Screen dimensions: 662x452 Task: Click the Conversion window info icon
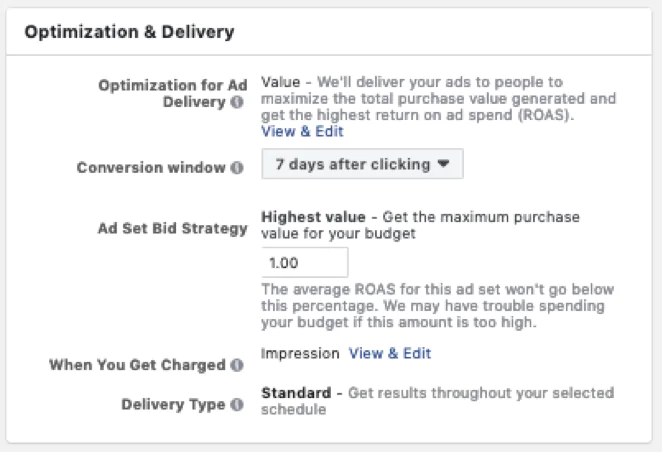tap(237, 167)
